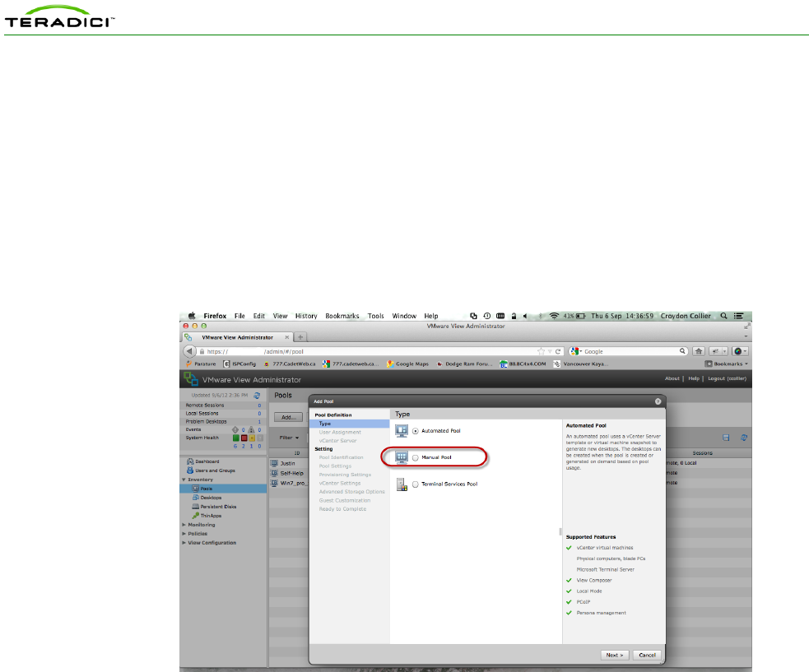Open the Window menu
This screenshot has width=809, height=672.
(404, 316)
